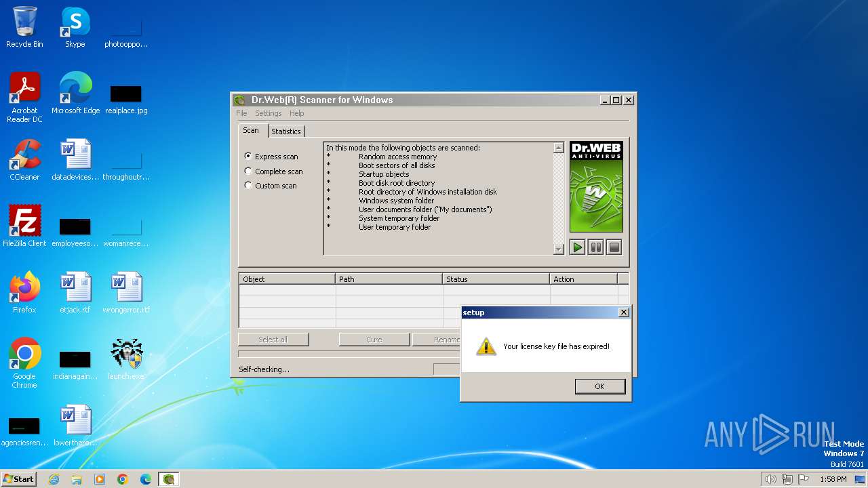Viewport: 868px width, 488px height.
Task: Click the Object column header
Action: coord(287,279)
